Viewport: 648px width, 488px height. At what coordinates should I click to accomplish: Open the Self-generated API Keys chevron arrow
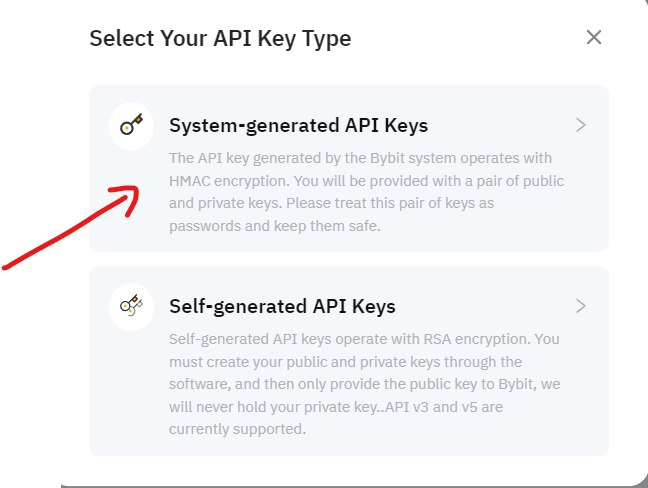click(x=581, y=306)
